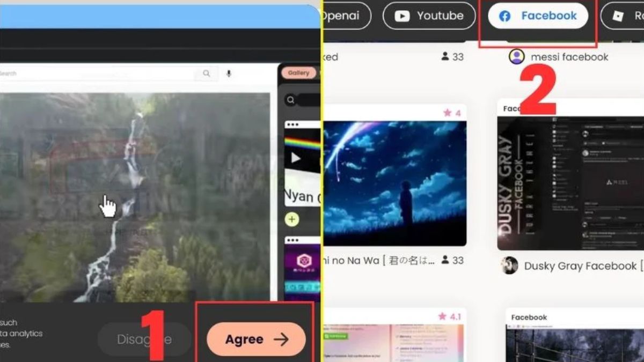Open the Dusky Gray Facebook theme thumbnail

570,183
